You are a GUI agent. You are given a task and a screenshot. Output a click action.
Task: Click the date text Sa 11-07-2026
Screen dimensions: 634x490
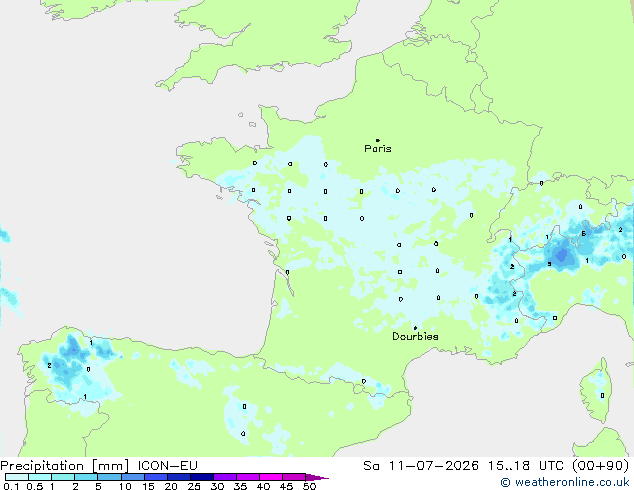tap(421, 466)
